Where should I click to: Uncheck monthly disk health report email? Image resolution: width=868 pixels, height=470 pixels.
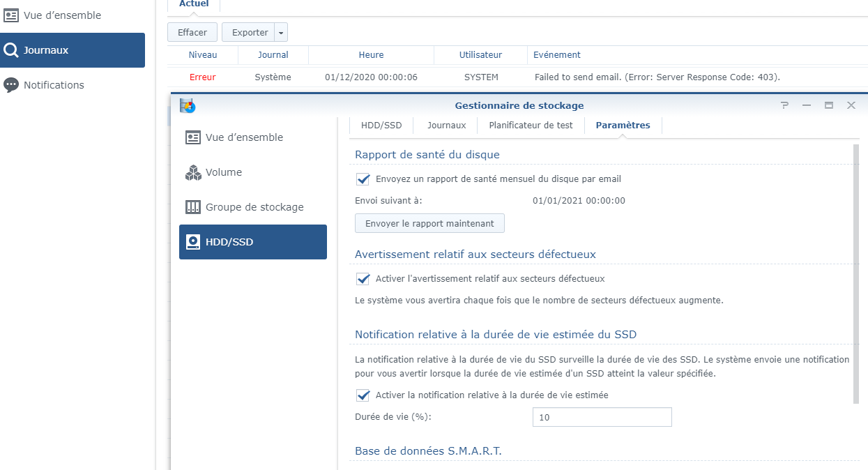pyautogui.click(x=363, y=179)
